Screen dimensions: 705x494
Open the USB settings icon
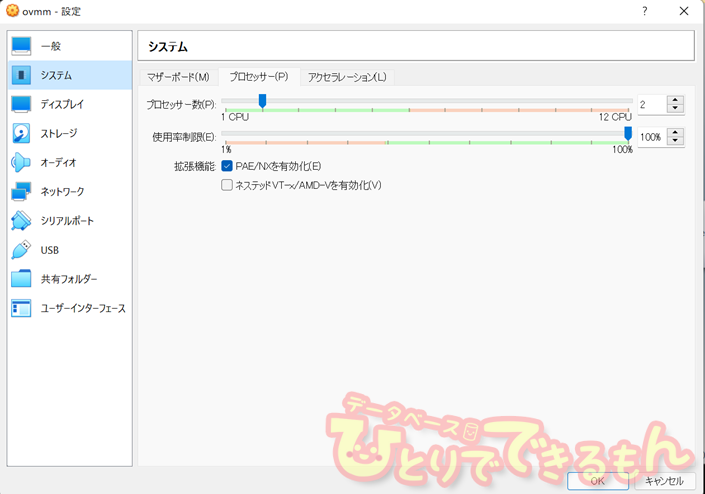tap(22, 250)
